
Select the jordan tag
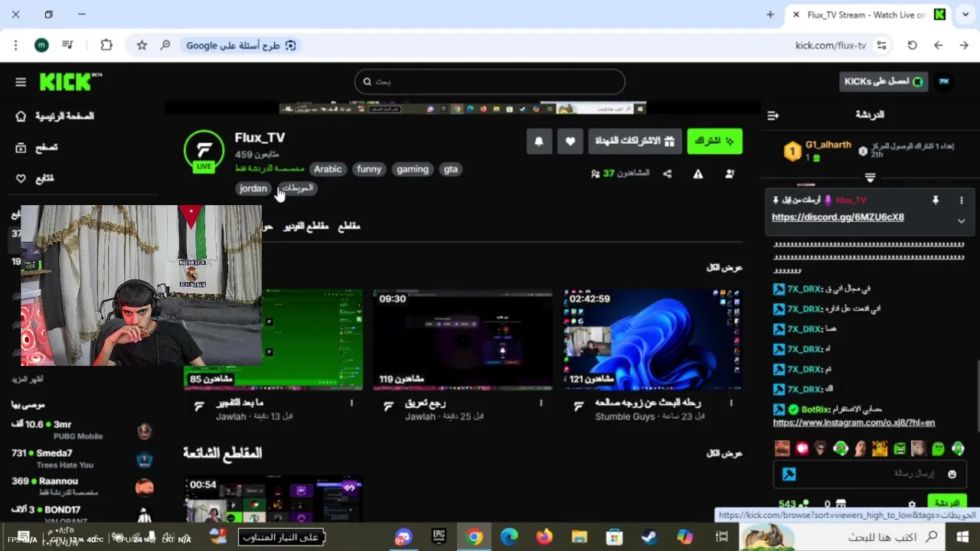253,188
